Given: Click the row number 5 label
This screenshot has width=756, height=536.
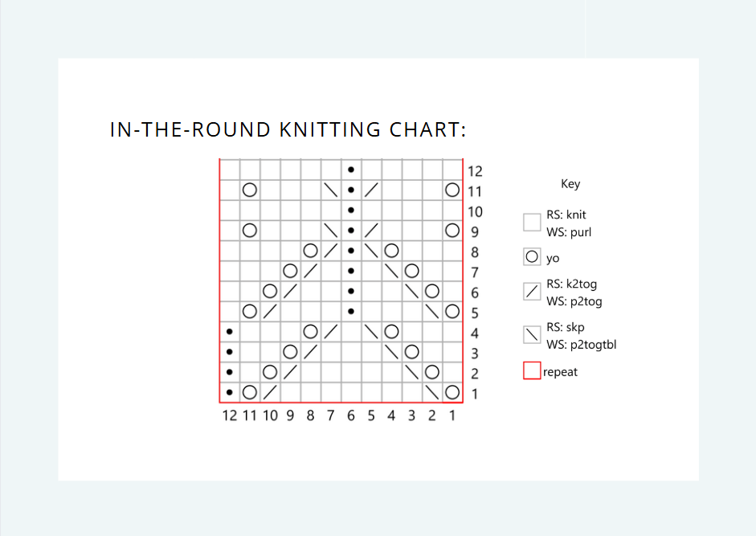Looking at the screenshot, I should [475, 313].
